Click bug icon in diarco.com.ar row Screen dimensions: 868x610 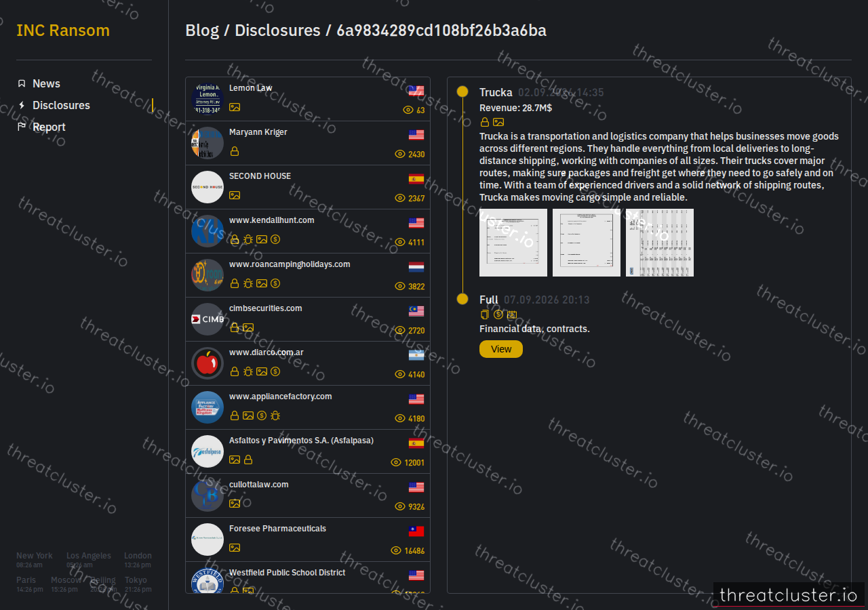[x=248, y=371]
